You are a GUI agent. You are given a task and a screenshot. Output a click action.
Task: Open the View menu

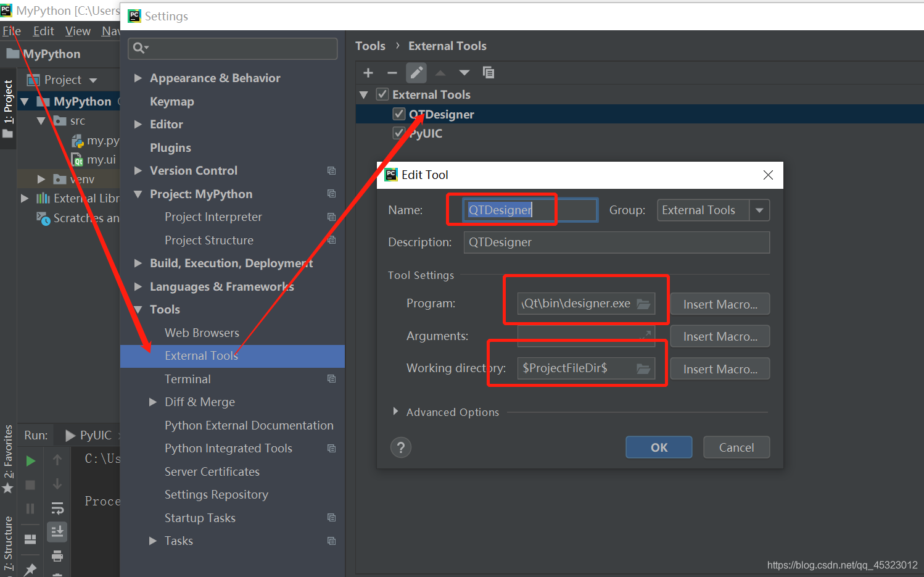coord(78,31)
